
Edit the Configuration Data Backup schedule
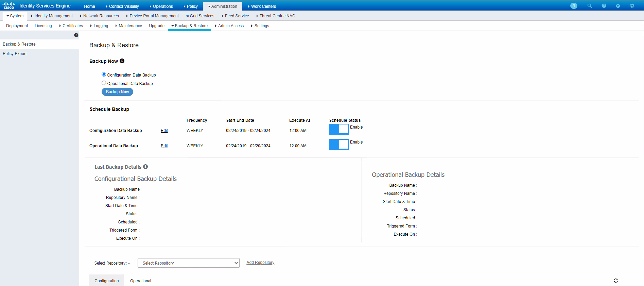tap(164, 131)
